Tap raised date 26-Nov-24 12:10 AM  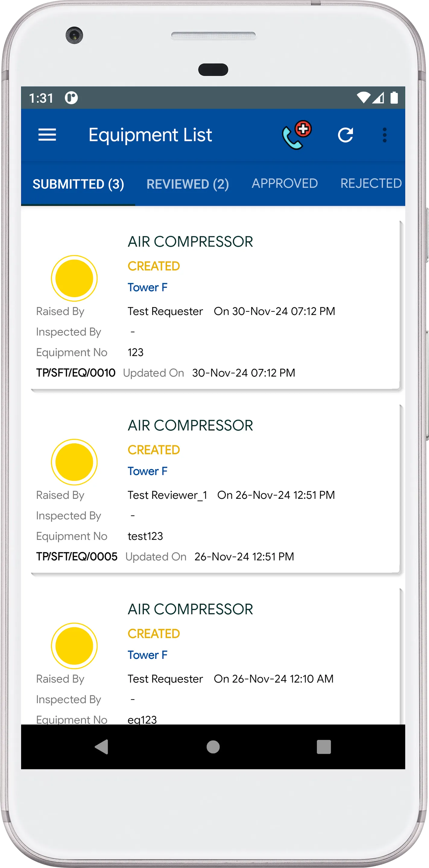pos(274,679)
